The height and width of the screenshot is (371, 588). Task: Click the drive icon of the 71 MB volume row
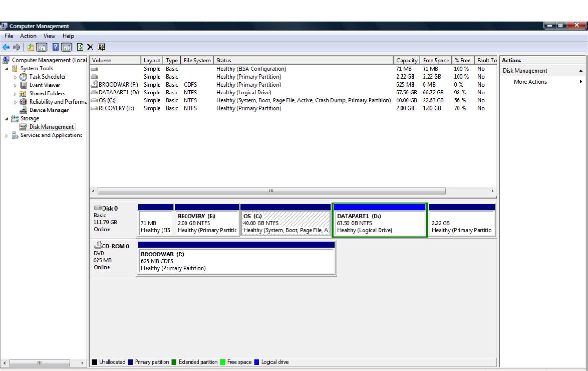click(94, 69)
